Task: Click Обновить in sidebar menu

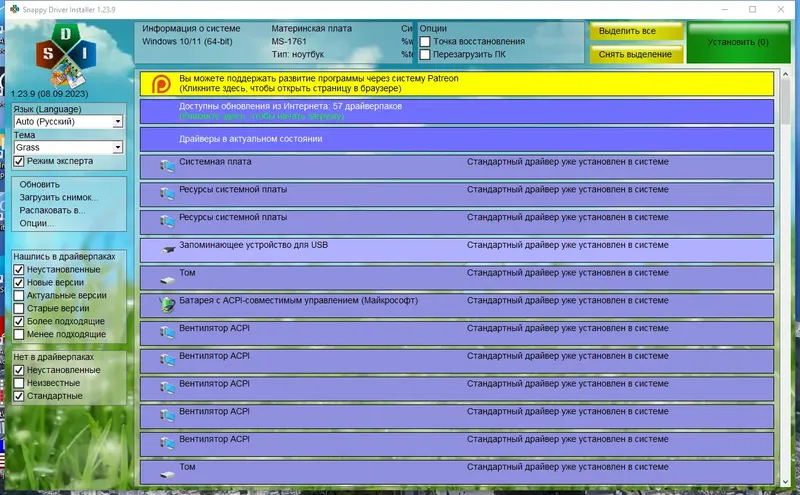Action: coord(39,184)
